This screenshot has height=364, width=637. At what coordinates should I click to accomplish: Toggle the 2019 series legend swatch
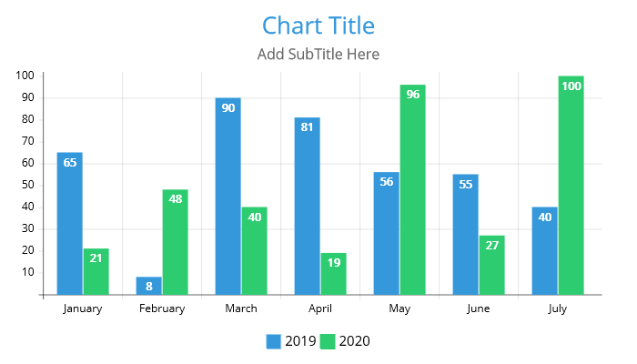(273, 341)
